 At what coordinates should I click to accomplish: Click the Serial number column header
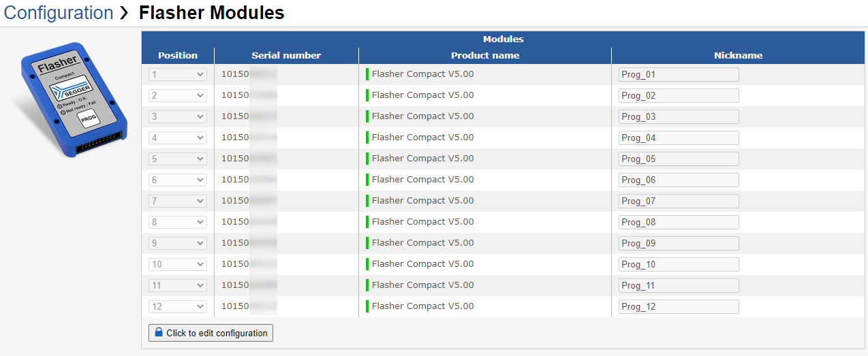click(x=286, y=56)
